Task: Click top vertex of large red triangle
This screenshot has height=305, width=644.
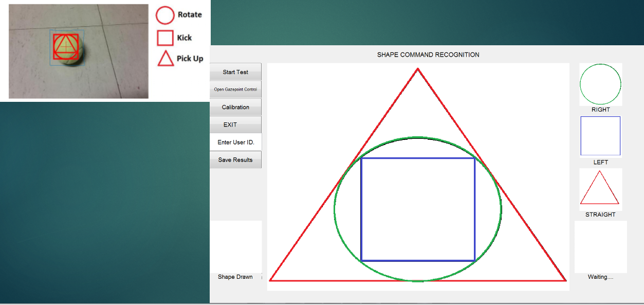Action: coord(417,69)
